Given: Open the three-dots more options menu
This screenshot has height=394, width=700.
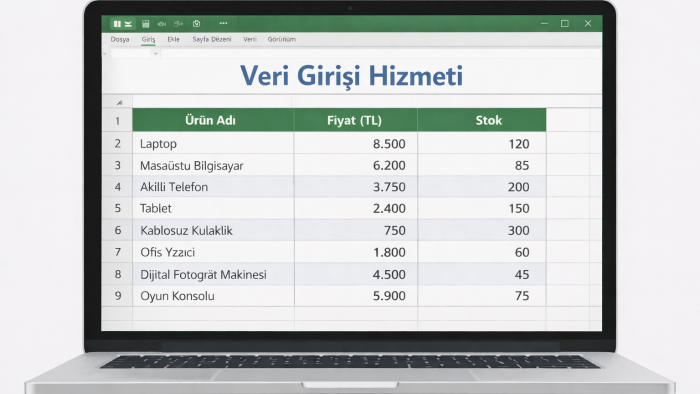Looking at the screenshot, I should 223,23.
